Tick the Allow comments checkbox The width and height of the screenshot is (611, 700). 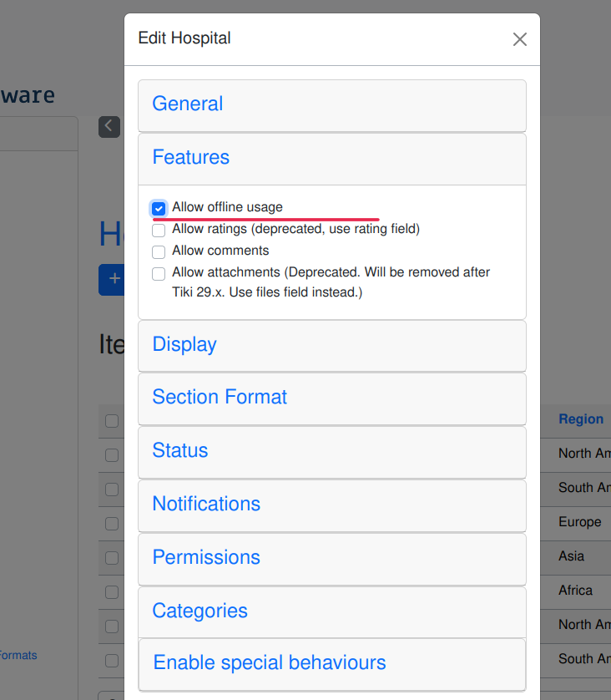tap(159, 251)
